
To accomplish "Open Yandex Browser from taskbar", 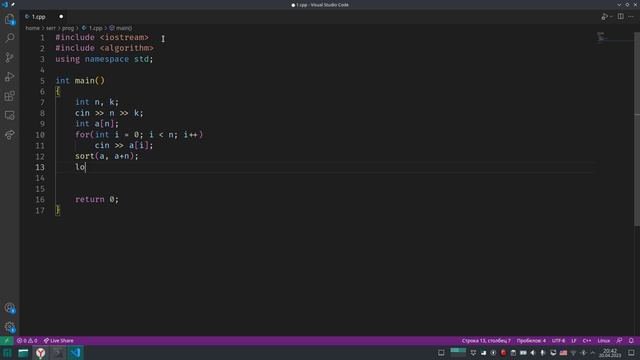I will tap(40, 353).
